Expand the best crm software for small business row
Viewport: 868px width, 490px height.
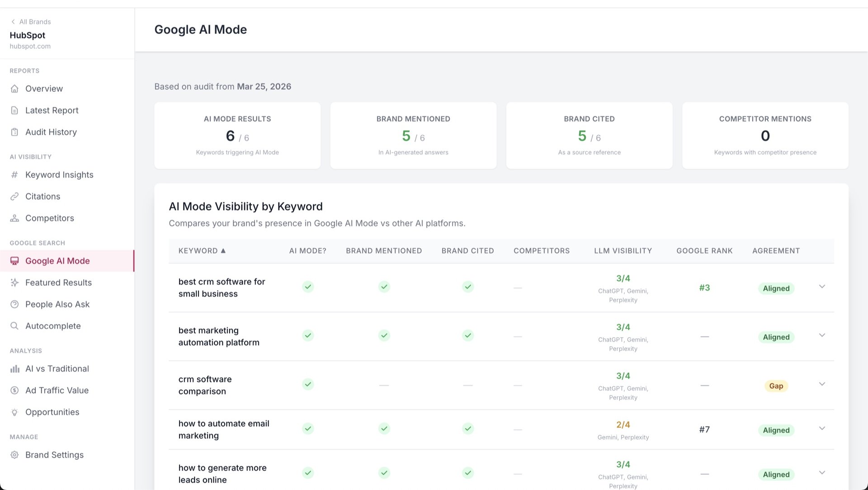coord(822,287)
